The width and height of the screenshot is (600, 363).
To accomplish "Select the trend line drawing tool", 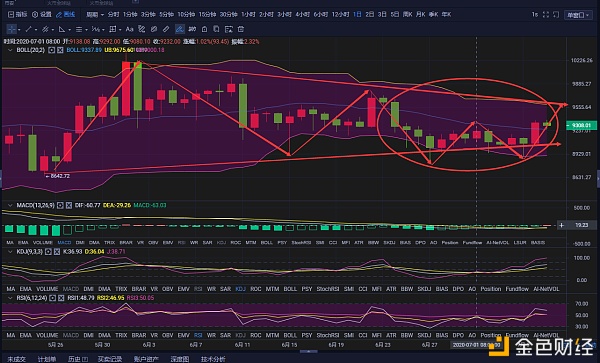I will tap(28, 29).
